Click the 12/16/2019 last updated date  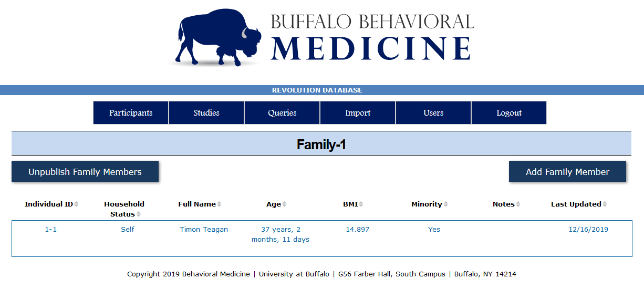[588, 230]
